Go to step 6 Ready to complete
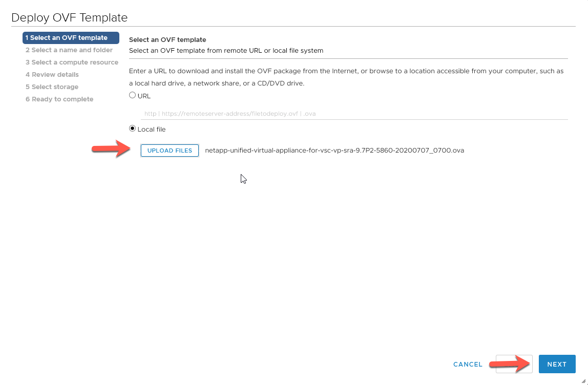Viewport: 588px width, 385px height. [59, 99]
